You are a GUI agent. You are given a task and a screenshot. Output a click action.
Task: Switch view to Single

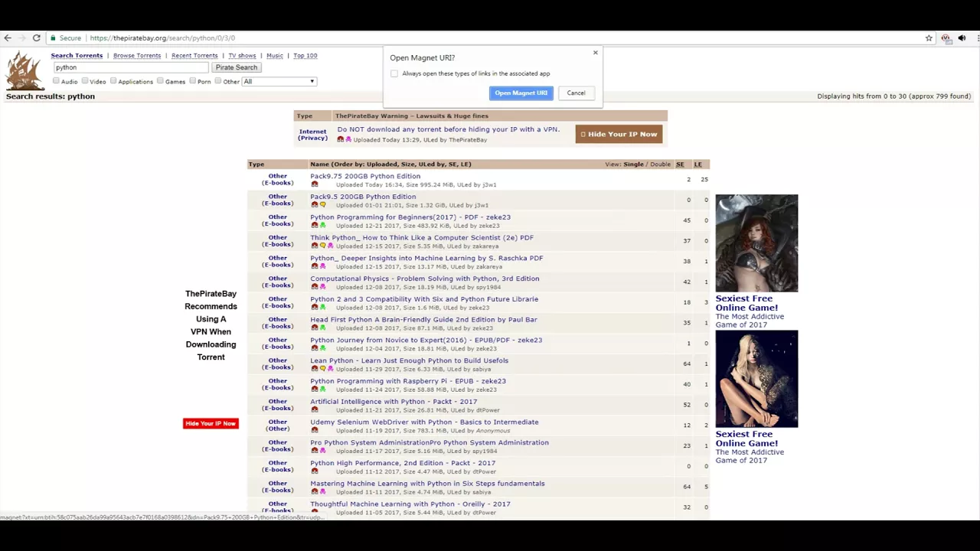click(x=634, y=164)
